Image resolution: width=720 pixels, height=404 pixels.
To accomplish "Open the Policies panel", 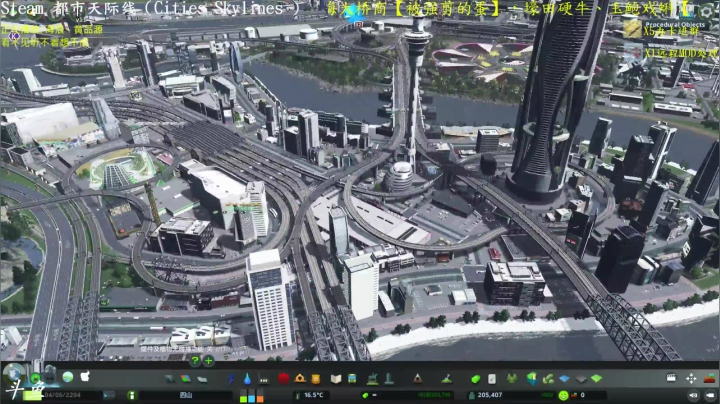I will pyautogui.click(x=492, y=379).
